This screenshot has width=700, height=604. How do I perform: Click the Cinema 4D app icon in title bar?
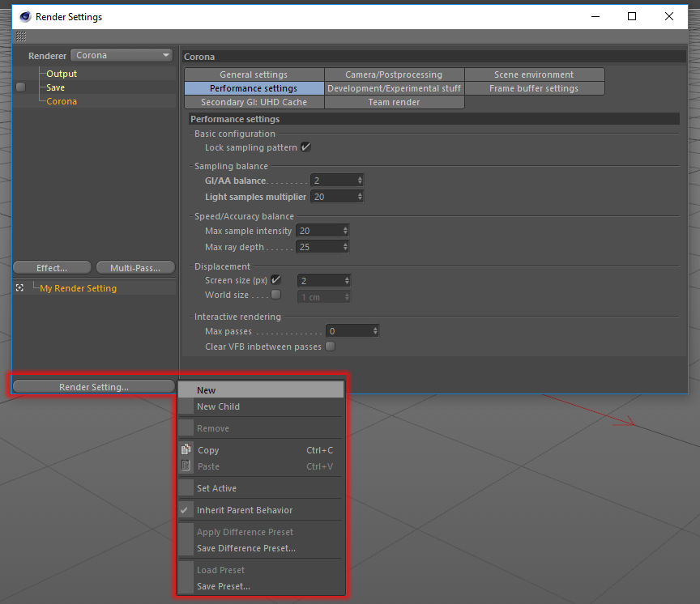point(25,16)
